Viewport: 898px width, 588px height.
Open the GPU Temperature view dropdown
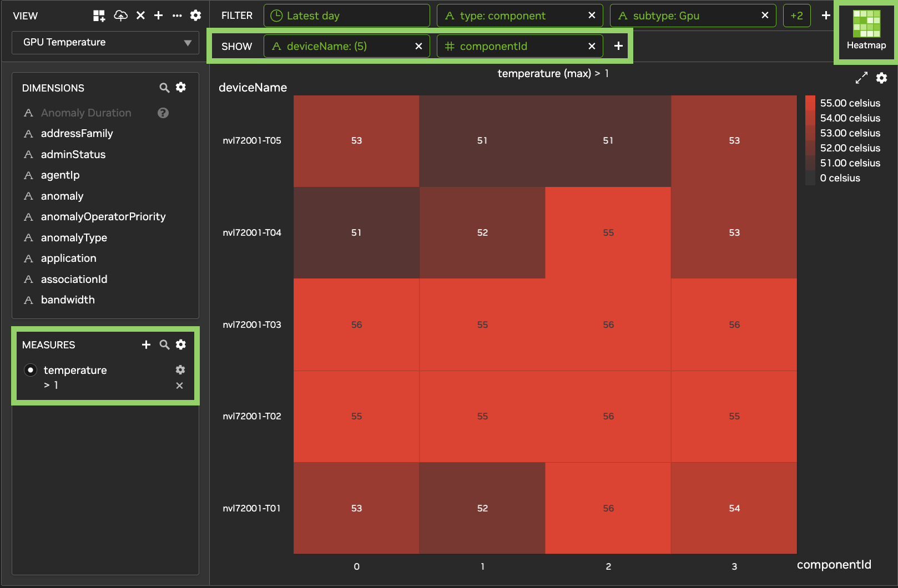click(x=105, y=42)
